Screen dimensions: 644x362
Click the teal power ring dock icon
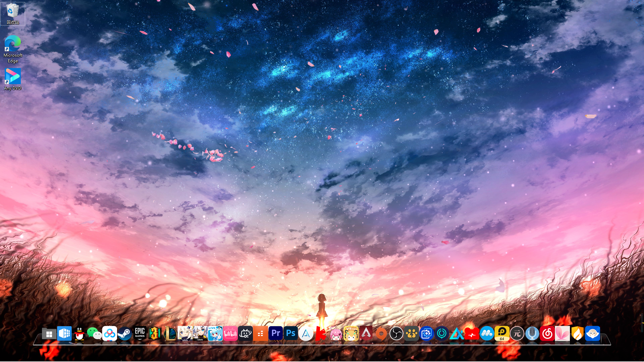pos(441,334)
